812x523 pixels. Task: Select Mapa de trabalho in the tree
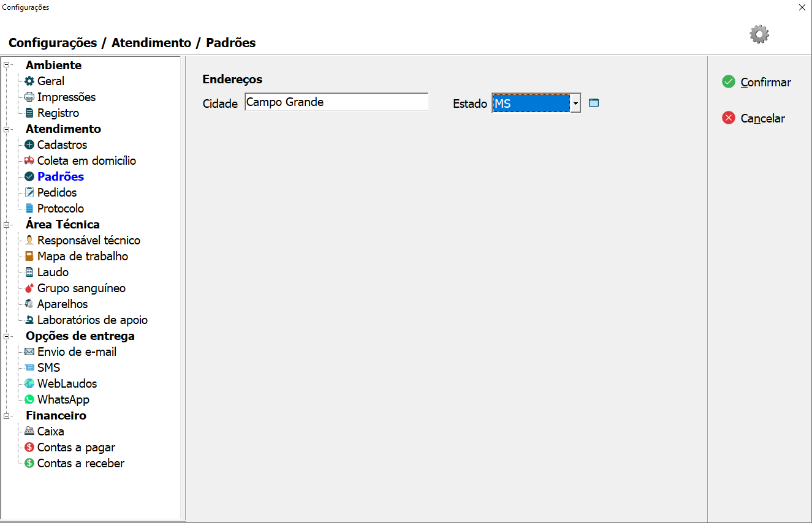(82, 256)
